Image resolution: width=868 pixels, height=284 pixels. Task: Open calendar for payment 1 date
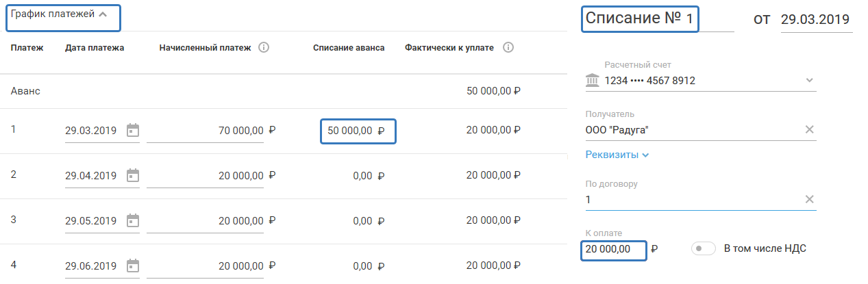[x=133, y=131]
